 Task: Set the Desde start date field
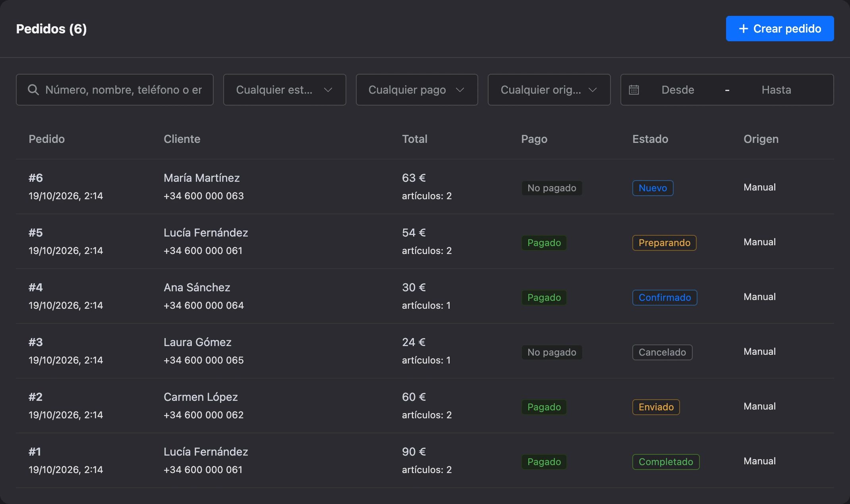click(x=678, y=90)
